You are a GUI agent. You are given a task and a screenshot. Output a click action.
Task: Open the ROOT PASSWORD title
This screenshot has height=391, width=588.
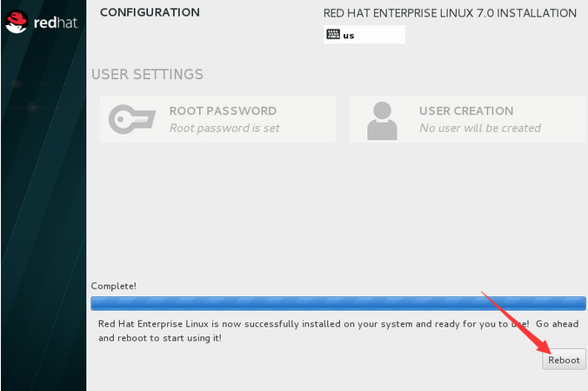pyautogui.click(x=223, y=111)
